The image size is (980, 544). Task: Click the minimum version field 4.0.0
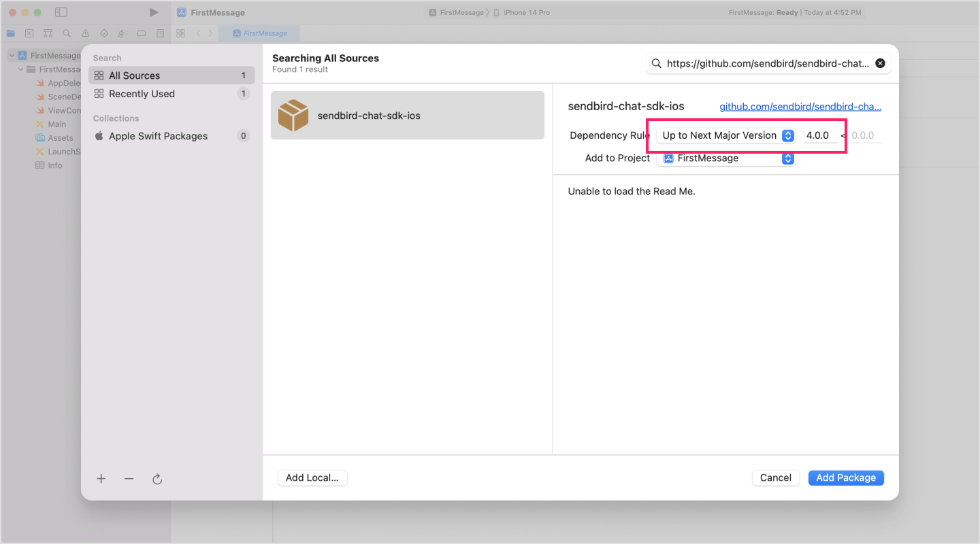click(x=820, y=135)
